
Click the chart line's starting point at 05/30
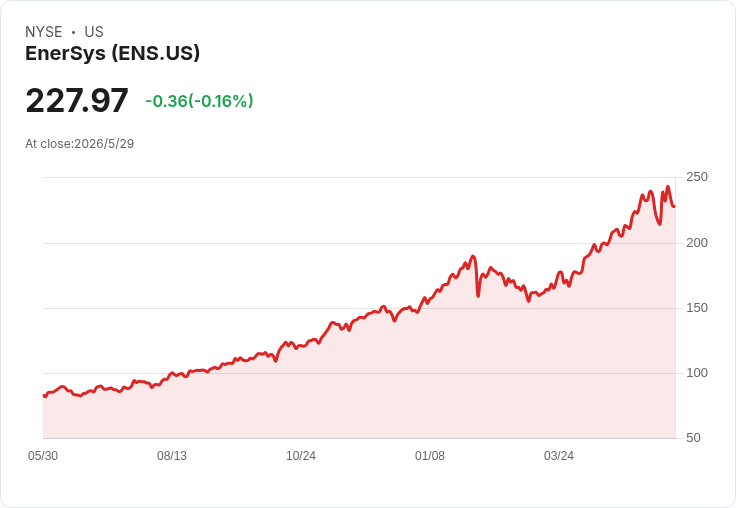(44, 396)
